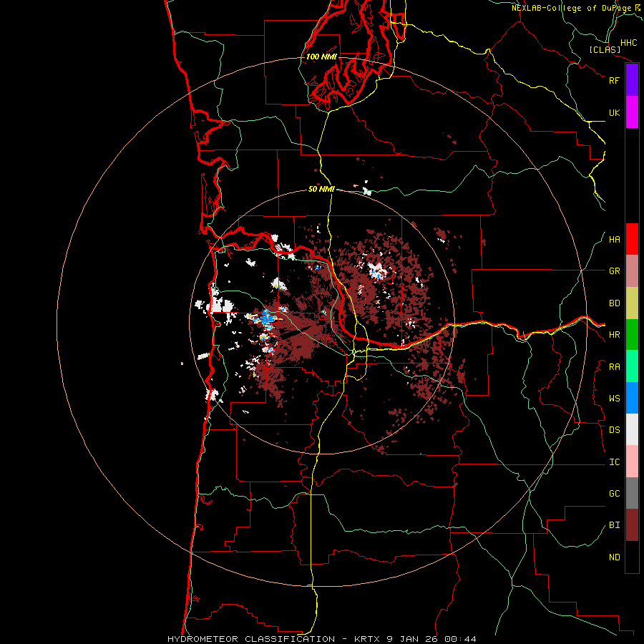This screenshot has height=644, width=644.
Task: Click the HA legend label
Action: point(614,240)
